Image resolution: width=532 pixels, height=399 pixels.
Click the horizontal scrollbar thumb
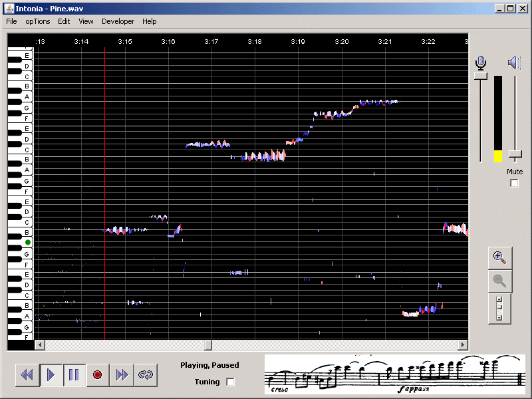(x=208, y=345)
